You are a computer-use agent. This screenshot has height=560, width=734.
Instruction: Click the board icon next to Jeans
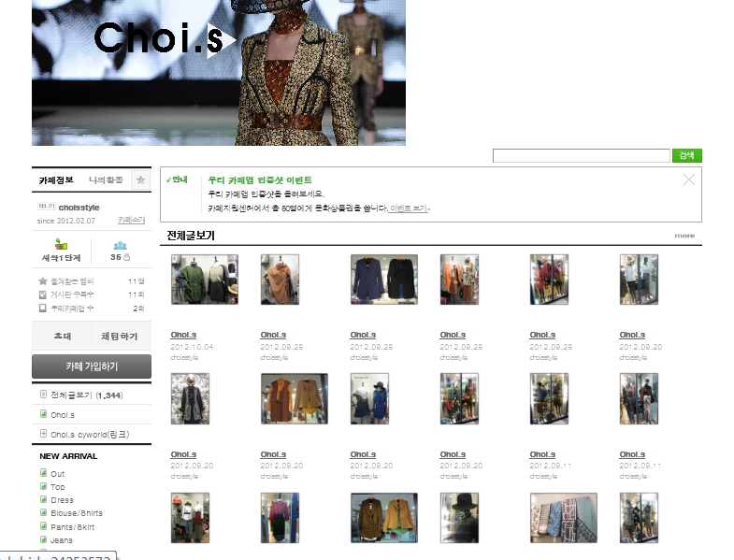[43, 539]
